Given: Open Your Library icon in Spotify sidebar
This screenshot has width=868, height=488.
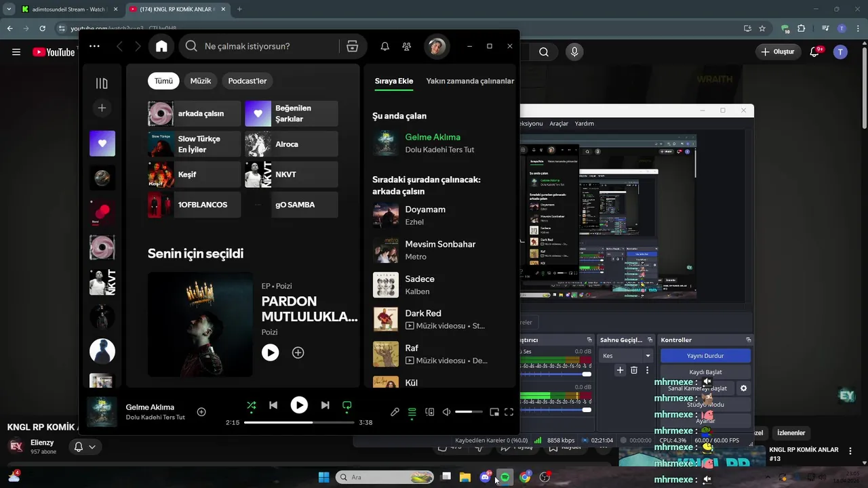Looking at the screenshot, I should pyautogui.click(x=102, y=83).
